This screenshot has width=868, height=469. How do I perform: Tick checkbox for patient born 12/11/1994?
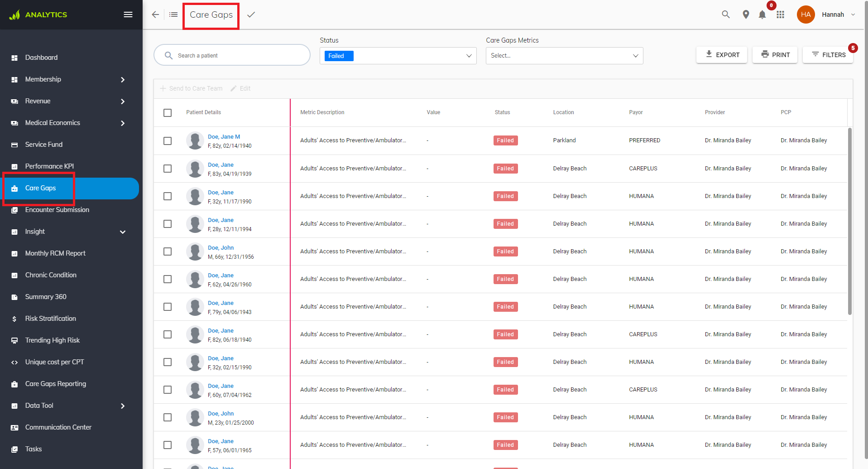point(168,224)
